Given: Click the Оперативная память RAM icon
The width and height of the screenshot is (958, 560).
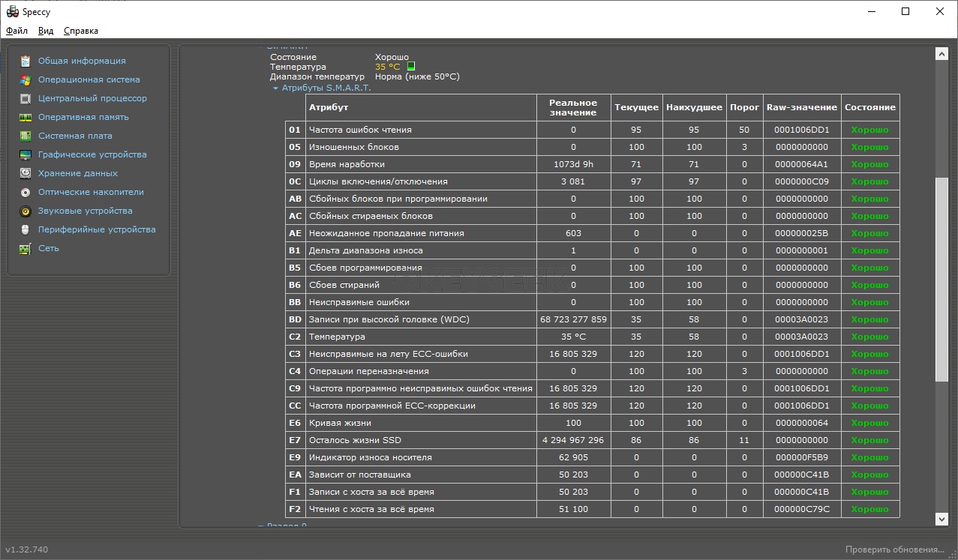Looking at the screenshot, I should pyautogui.click(x=26, y=117).
